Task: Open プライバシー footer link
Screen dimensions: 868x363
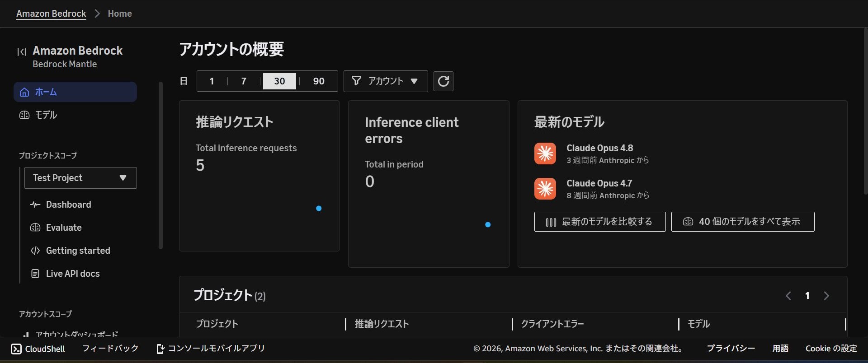Action: point(731,349)
